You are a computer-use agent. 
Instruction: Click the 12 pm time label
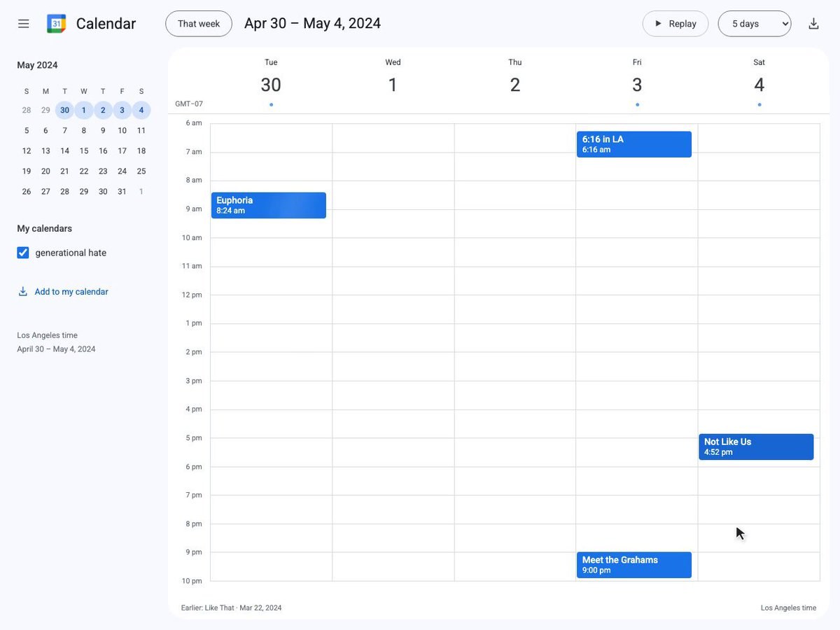pyautogui.click(x=192, y=295)
